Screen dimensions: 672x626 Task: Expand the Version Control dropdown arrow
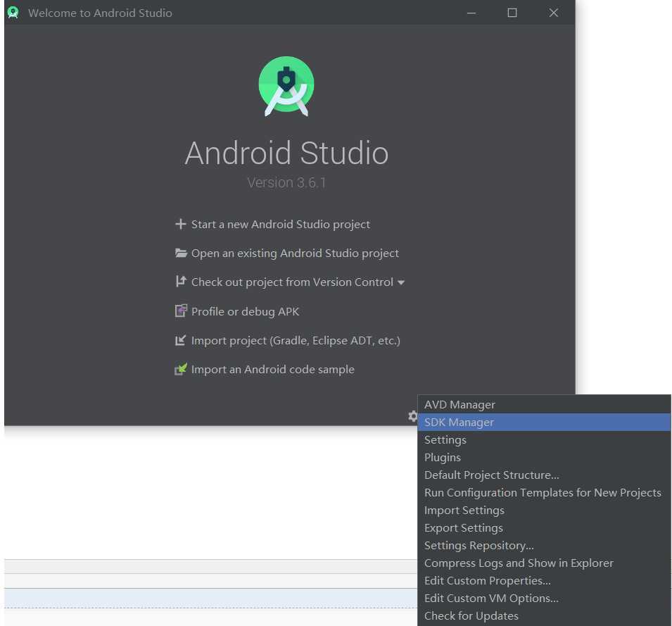coord(401,282)
